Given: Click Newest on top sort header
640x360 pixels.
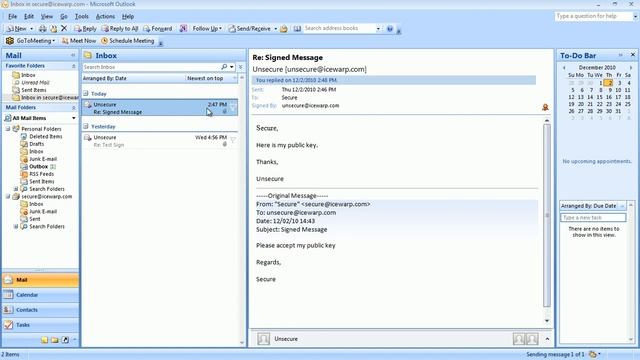Looking at the screenshot, I should [205, 78].
